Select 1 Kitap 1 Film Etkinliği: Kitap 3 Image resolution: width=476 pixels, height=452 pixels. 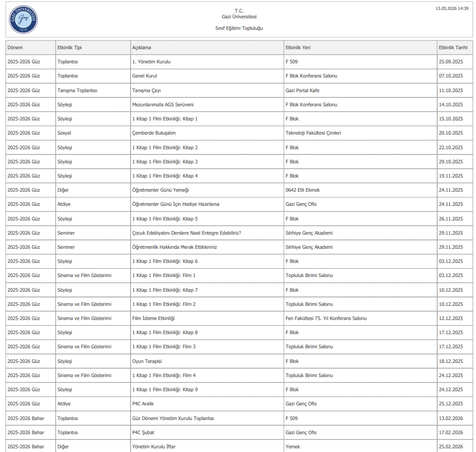click(207, 162)
